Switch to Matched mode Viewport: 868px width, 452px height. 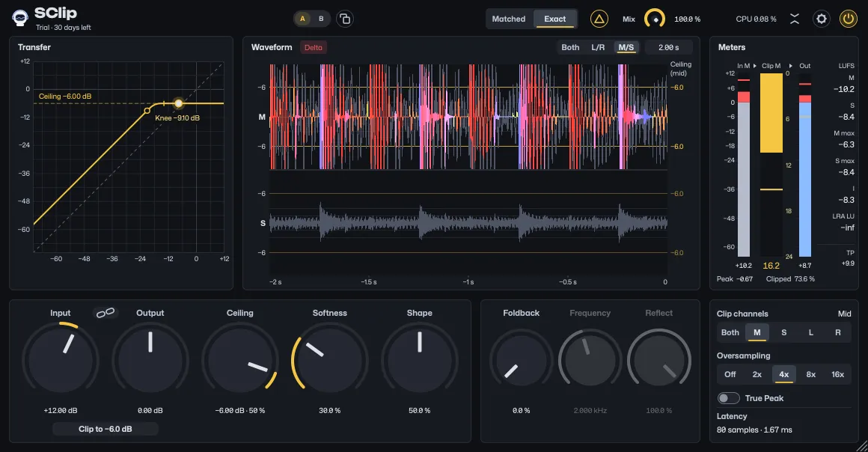(509, 19)
